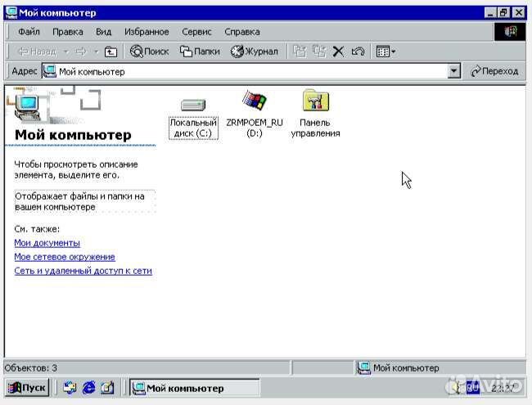Expand the address bar dropdown arrow
The height and width of the screenshot is (405, 532).
click(x=453, y=71)
